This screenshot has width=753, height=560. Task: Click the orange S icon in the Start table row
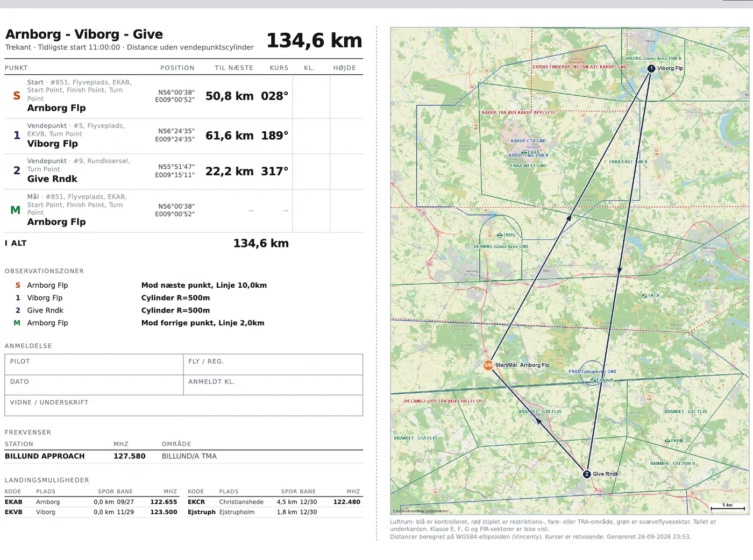(x=17, y=96)
